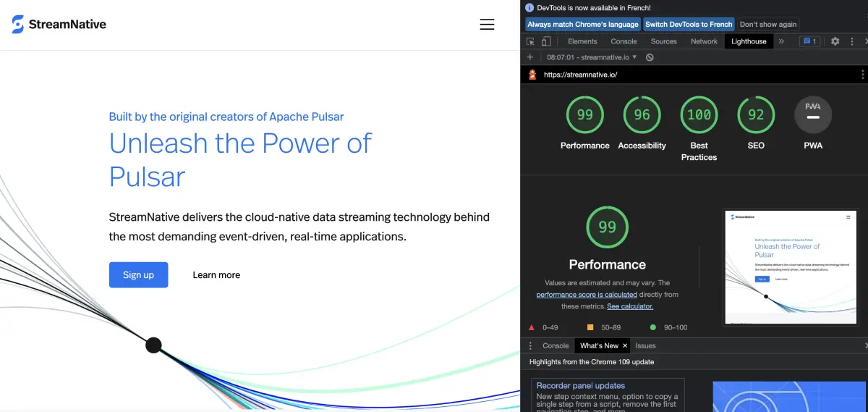Switch to the Elements tab
Viewport: 868px width, 412px height.
click(x=582, y=41)
